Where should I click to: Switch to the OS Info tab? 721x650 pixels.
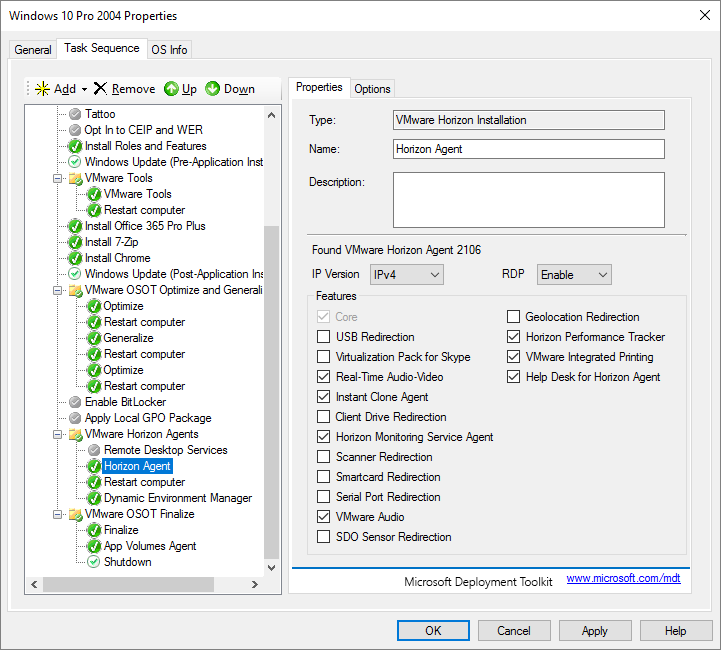(169, 50)
